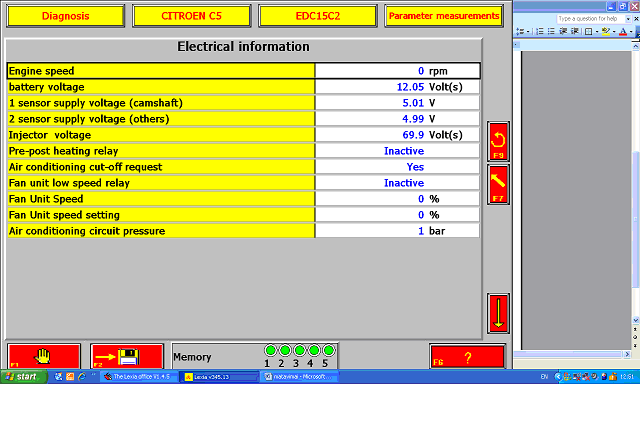Viewport: 640px width, 434px height.
Task: Click the orange quick launch icon
Action: pos(70,376)
